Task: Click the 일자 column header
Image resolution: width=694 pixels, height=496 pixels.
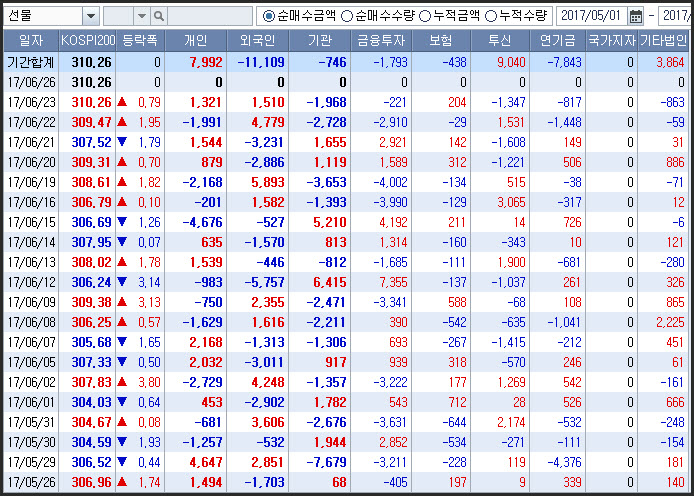Action: (31, 41)
